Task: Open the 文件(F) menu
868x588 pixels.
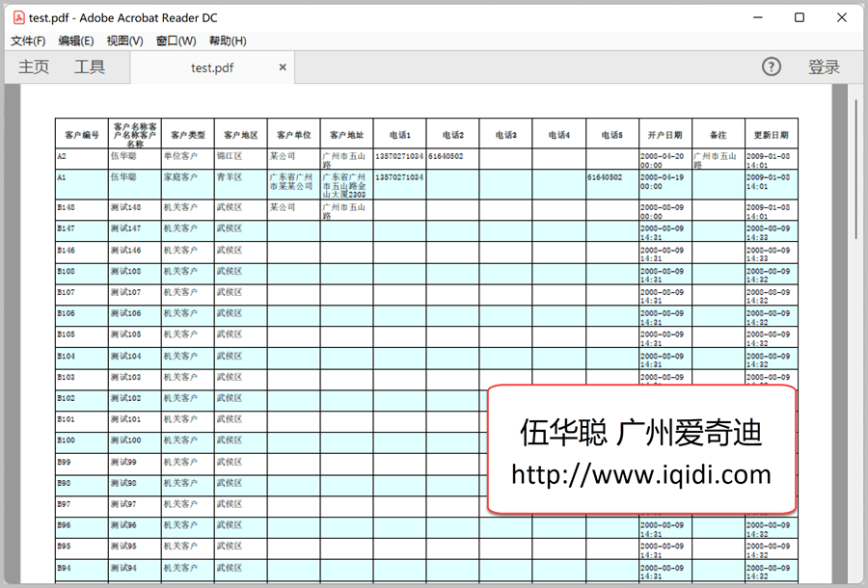Action: 28,40
